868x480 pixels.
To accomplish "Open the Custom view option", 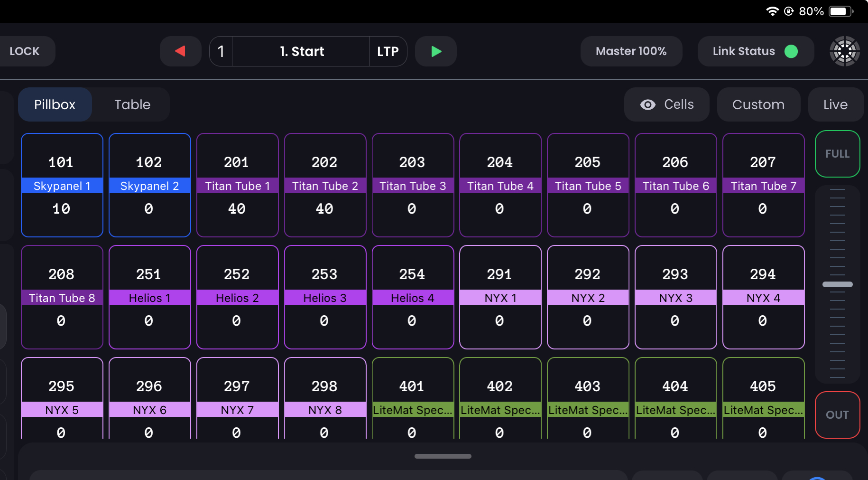I will (x=758, y=104).
